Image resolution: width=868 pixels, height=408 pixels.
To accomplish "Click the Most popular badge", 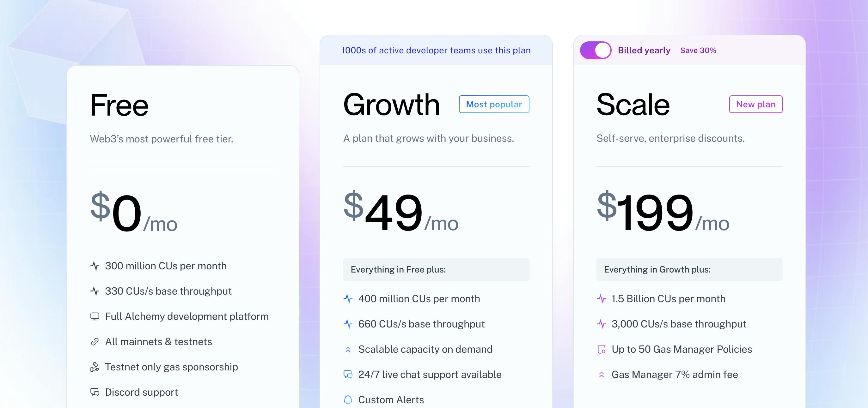I will pyautogui.click(x=494, y=104).
